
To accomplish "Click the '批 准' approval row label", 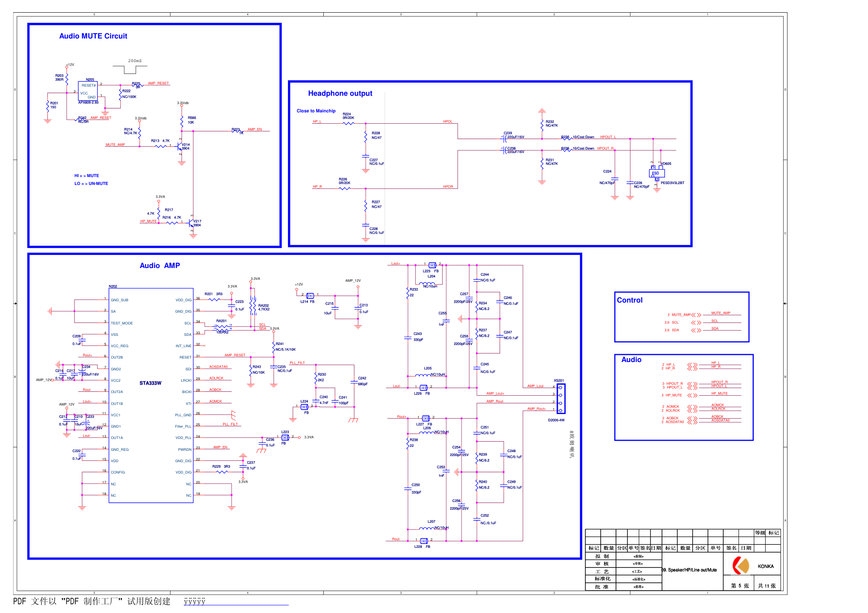I will click(x=602, y=587).
